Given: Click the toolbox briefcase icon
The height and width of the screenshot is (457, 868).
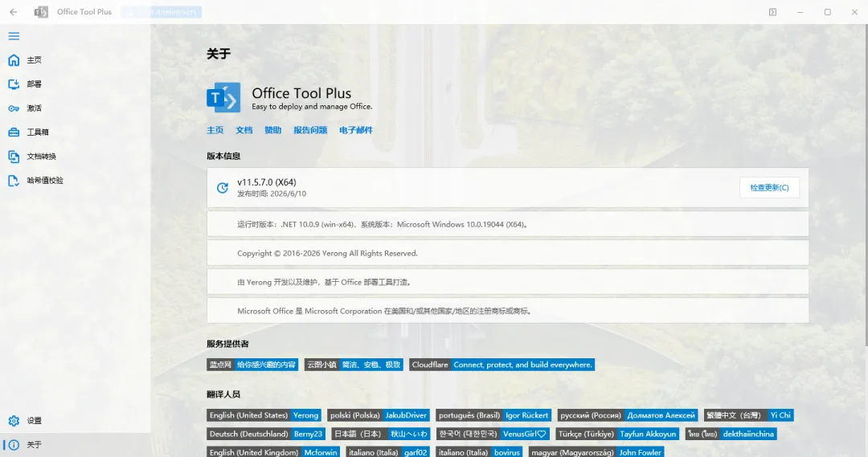Looking at the screenshot, I should (x=14, y=133).
